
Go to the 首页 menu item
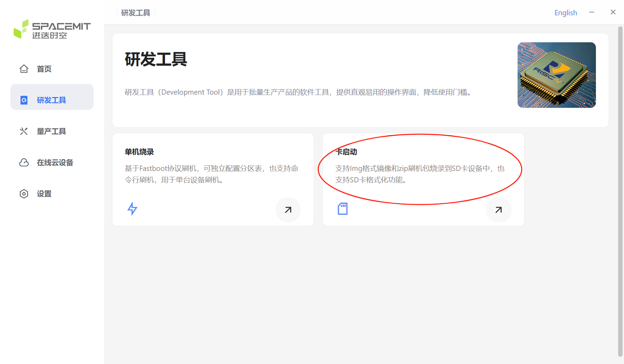[x=52, y=69]
